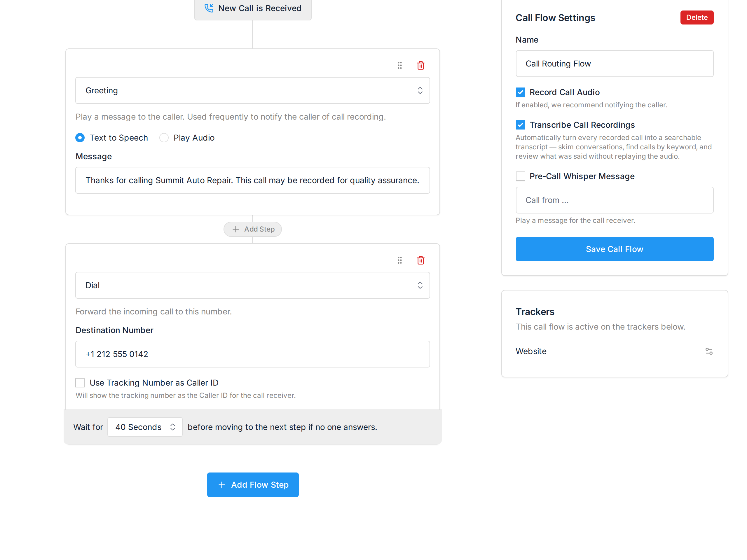Select the Play Audio option
Screen dimensions: 747x560
tap(164, 138)
